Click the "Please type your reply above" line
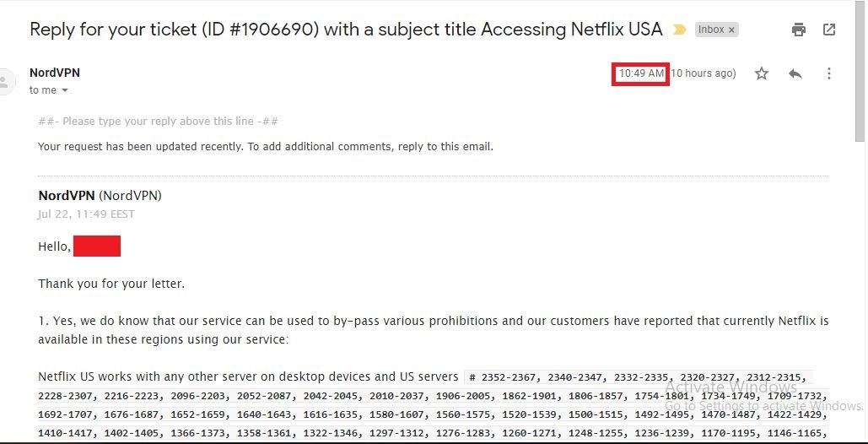Screen dimensions: 868x444 158,121
